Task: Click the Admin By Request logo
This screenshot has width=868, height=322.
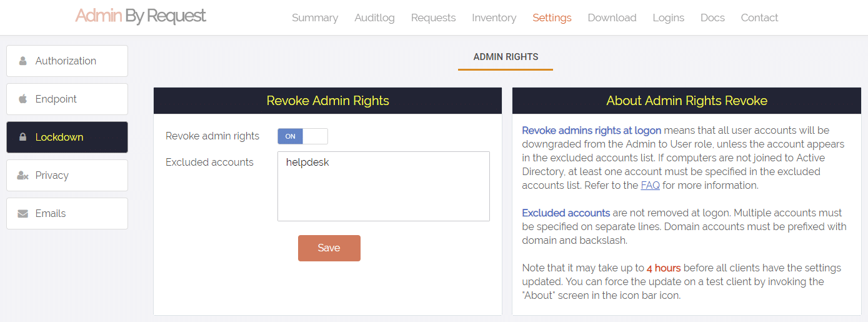Action: click(x=141, y=16)
